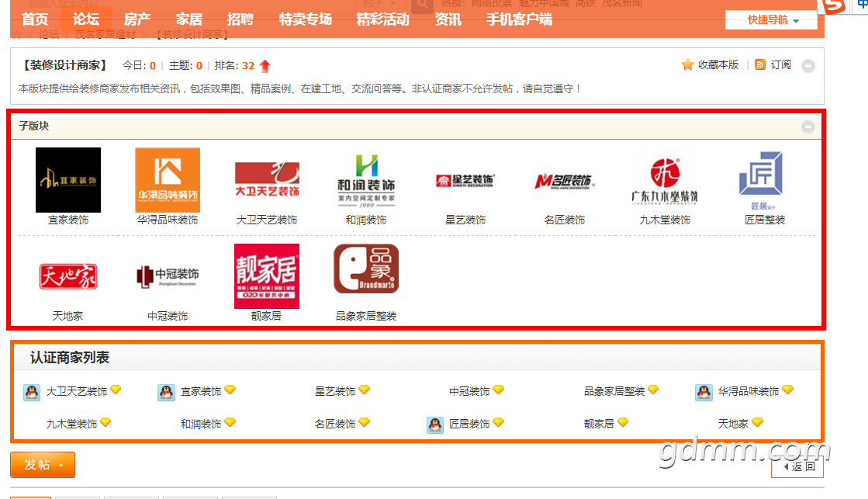Open the 天地家 logo image

click(68, 276)
